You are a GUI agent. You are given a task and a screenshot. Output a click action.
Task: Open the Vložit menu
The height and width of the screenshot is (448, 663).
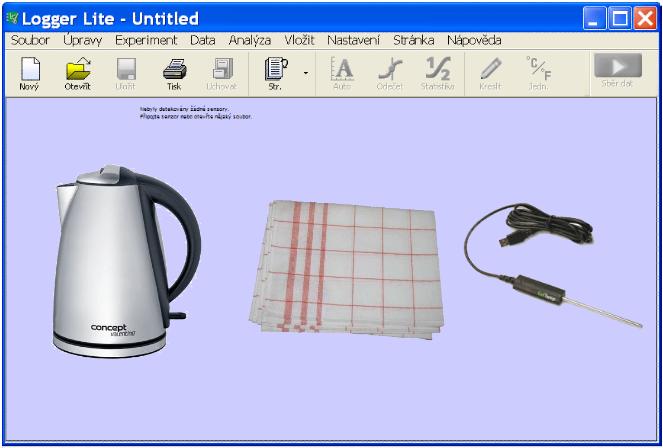(299, 41)
